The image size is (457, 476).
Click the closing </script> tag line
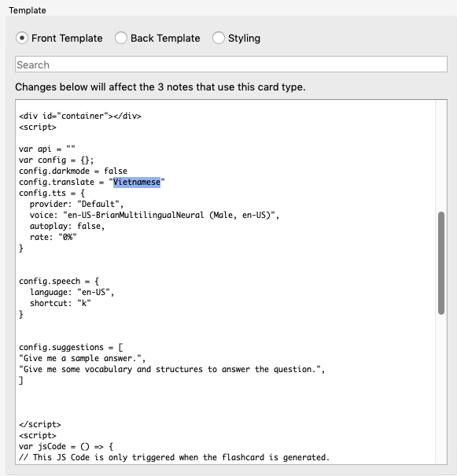40,424
